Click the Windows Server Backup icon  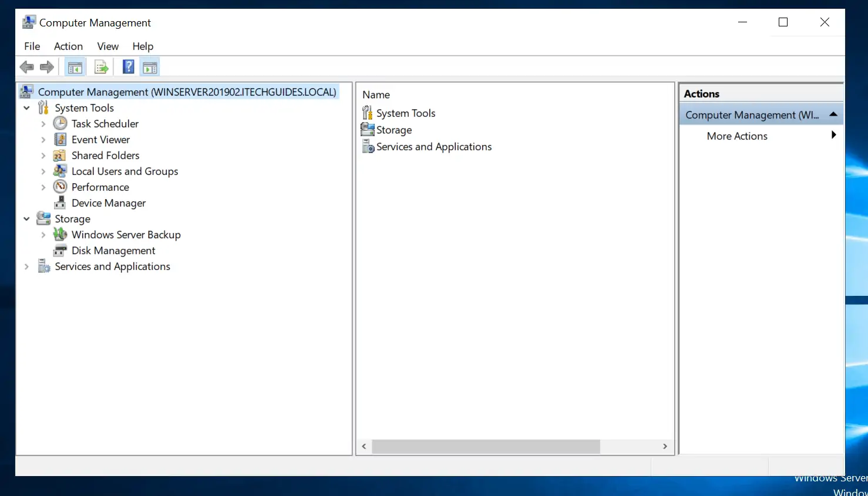coord(60,234)
